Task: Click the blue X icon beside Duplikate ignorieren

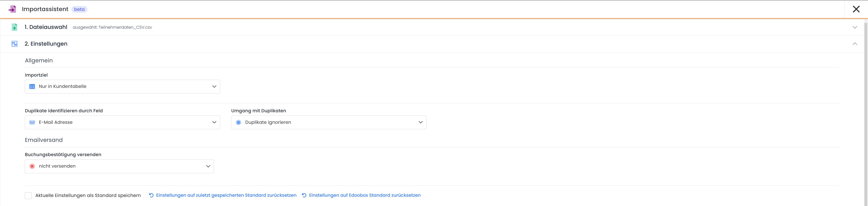Action: point(238,122)
